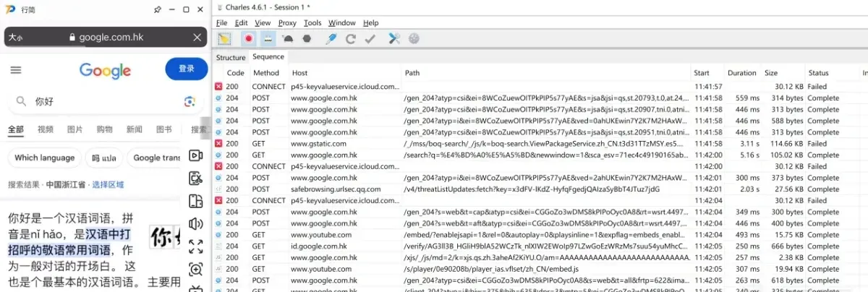Open the Edit menu in Charles
Image resolution: width=868 pixels, height=292 pixels.
(x=241, y=23)
